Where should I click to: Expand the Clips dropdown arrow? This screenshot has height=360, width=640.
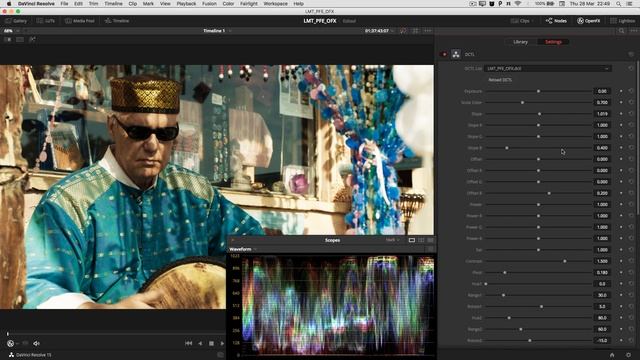point(532,21)
